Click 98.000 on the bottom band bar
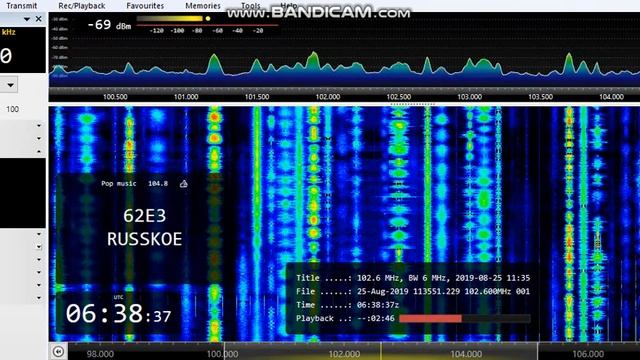Viewport: 640px width, 360px height. (x=100, y=354)
